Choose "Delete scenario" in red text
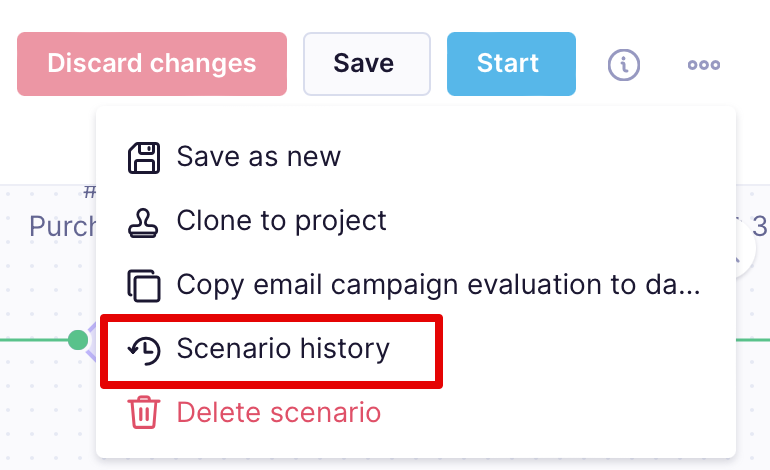770x470 pixels. 278,412
